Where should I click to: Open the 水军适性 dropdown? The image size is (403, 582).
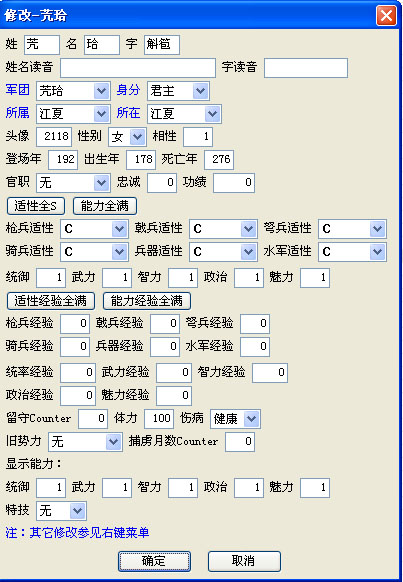(352, 252)
